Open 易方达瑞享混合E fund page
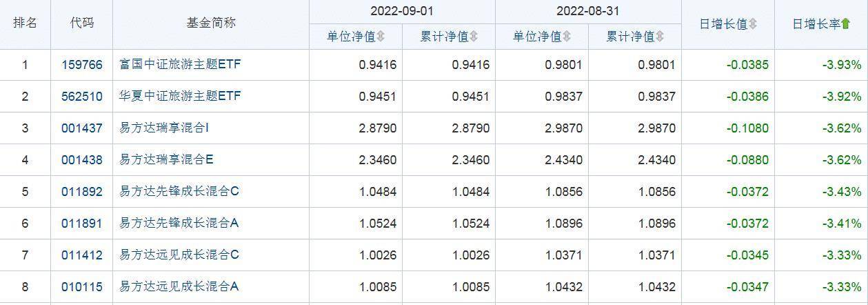The image size is (868, 305). [166, 160]
